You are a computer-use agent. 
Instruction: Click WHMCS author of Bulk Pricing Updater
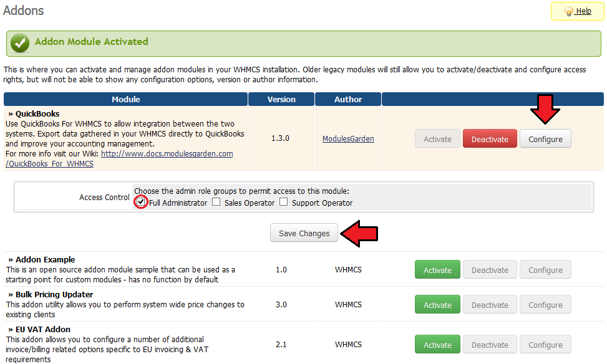tap(348, 304)
